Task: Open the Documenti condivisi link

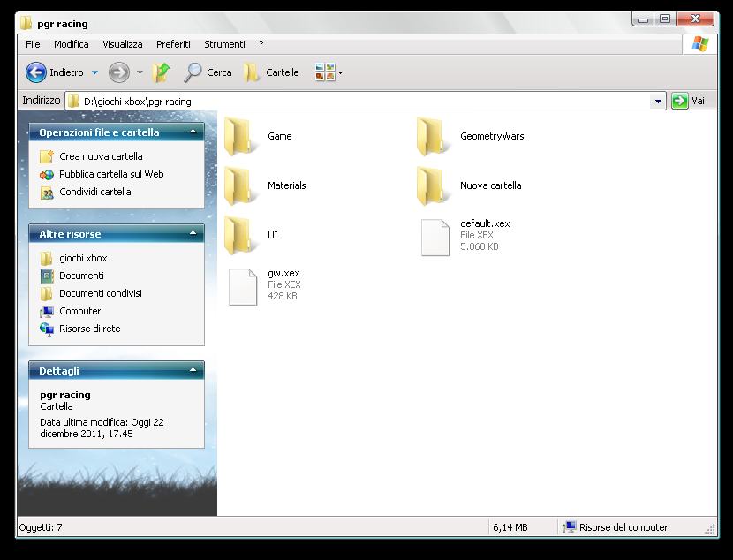Action: pos(101,293)
